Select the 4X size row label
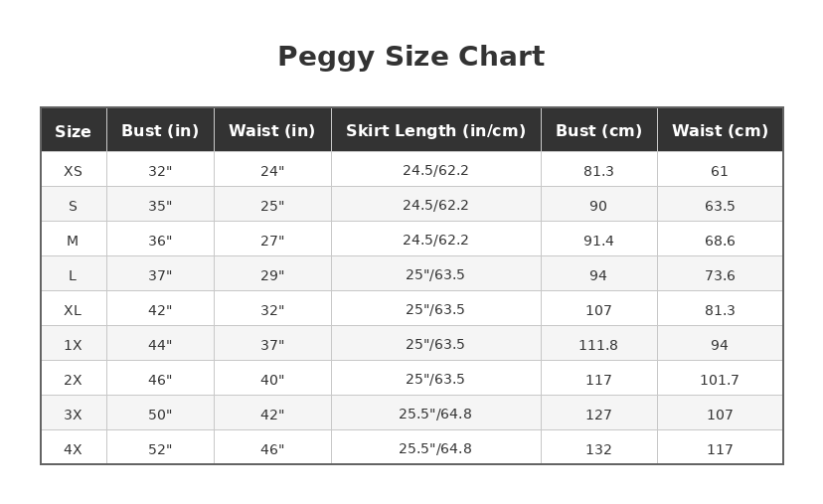 coord(73,449)
